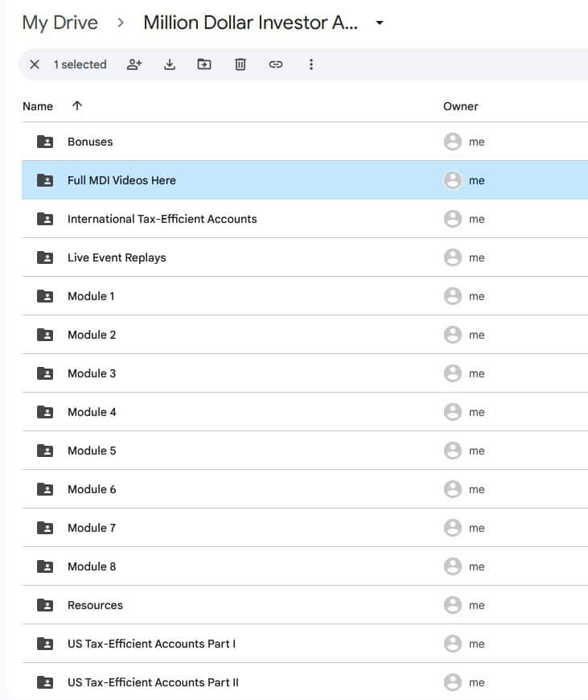
Task: Go to My Drive breadcrumb
Action: point(60,23)
